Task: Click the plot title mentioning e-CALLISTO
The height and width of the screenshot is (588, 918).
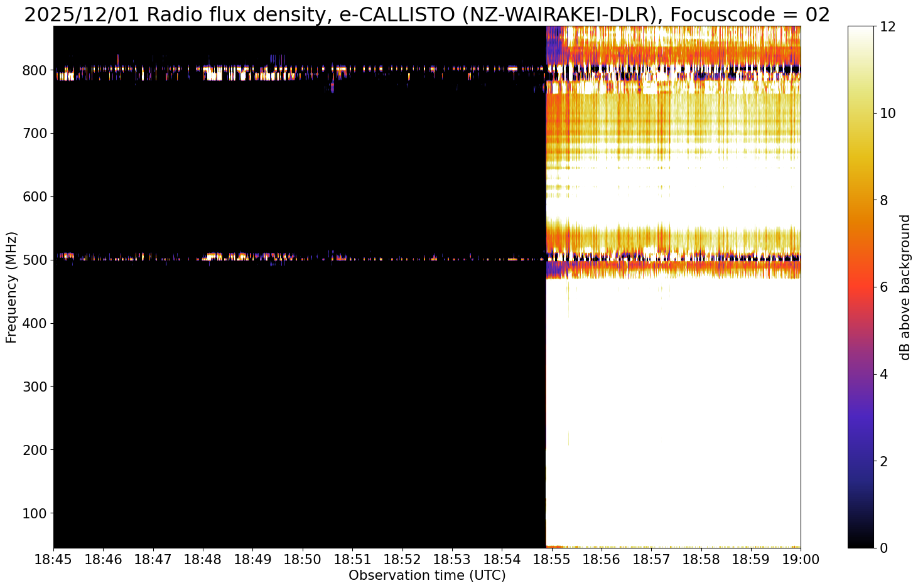Action: [x=427, y=14]
